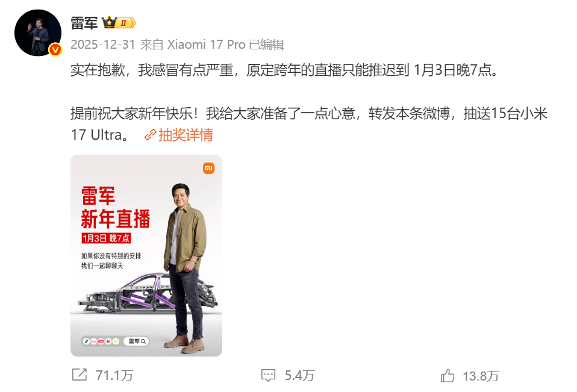Viewport: 577px width, 392px height.
Task: Open 雷军's profile avatar picture
Action: pos(37,33)
